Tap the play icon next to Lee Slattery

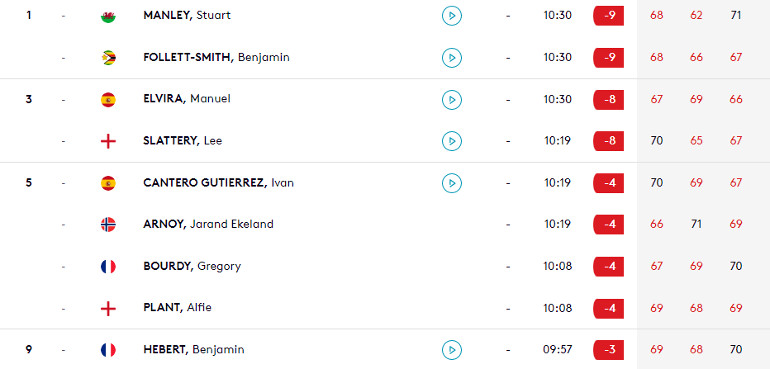[451, 141]
